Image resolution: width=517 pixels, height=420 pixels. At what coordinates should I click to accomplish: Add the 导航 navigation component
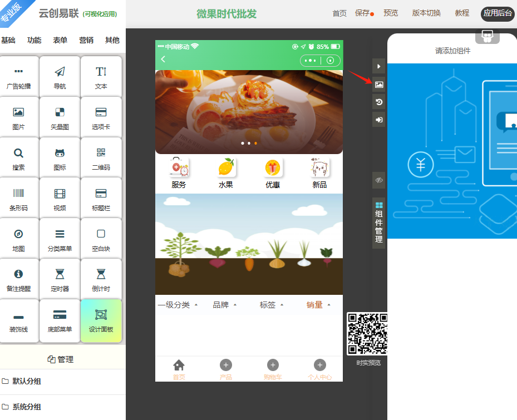click(60, 77)
